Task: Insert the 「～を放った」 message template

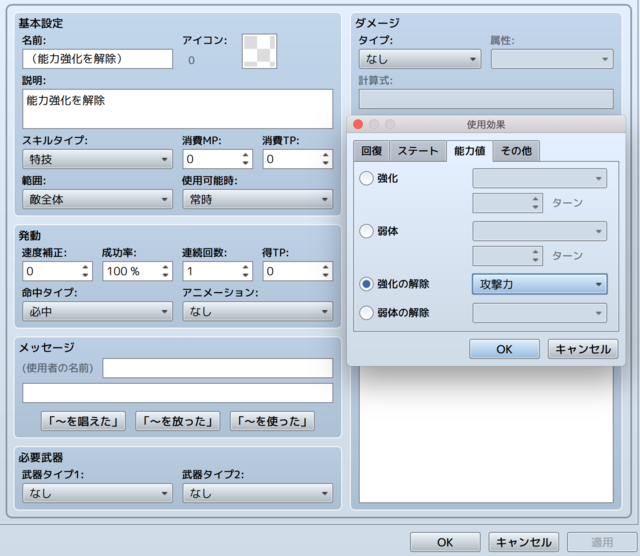Action: (x=178, y=421)
